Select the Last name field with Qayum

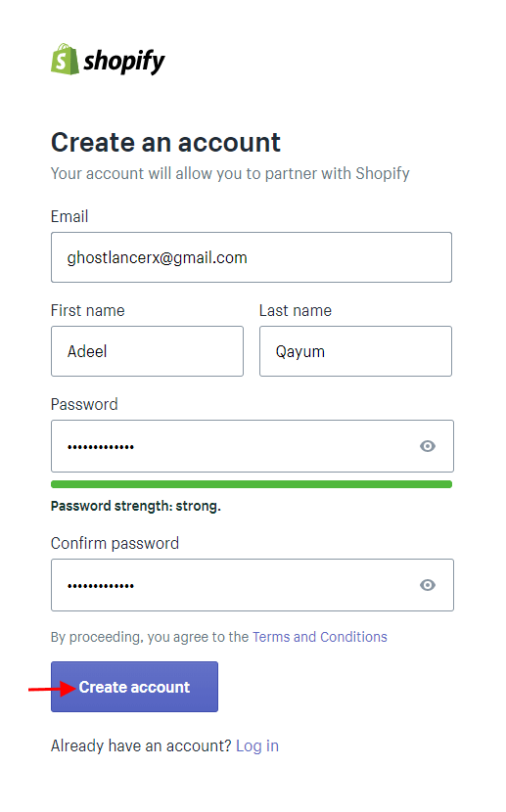355,351
